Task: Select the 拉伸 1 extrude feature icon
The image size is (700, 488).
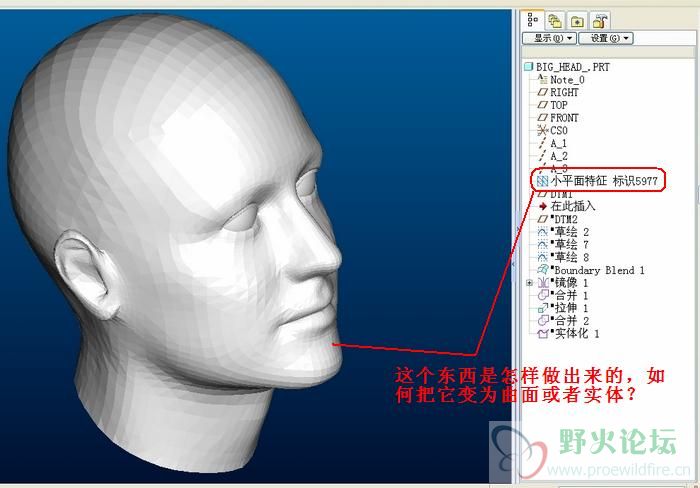Action: pos(543,308)
